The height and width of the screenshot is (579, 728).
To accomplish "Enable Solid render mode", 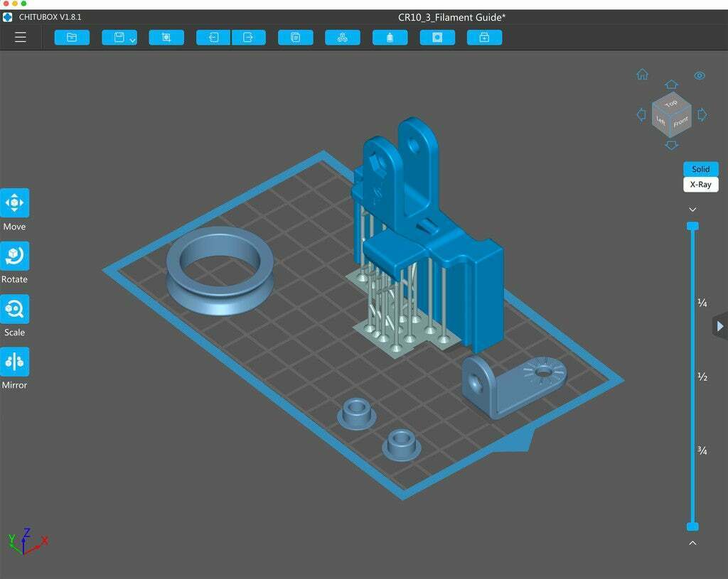I will (x=700, y=169).
